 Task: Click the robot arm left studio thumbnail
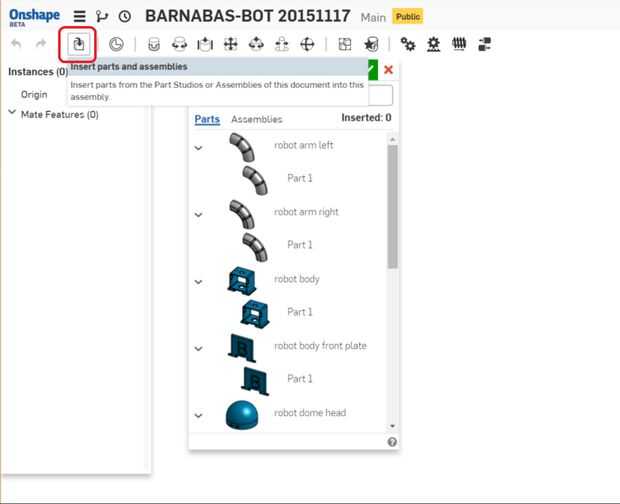242,147
